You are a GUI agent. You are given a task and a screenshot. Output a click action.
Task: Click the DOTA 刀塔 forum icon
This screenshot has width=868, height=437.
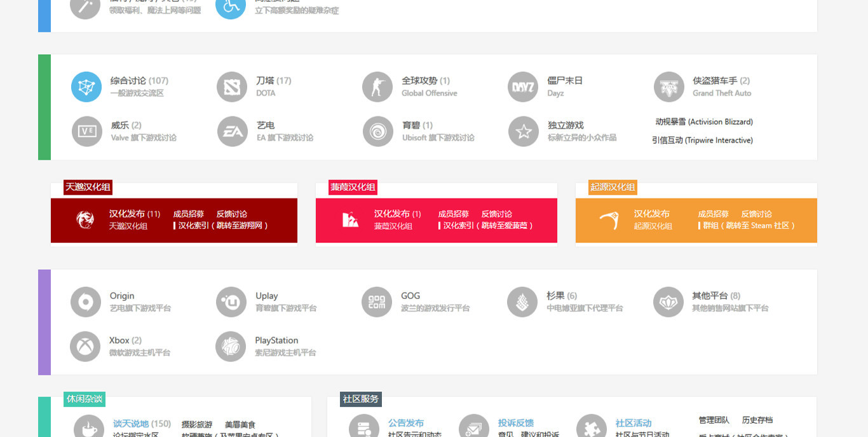231,87
